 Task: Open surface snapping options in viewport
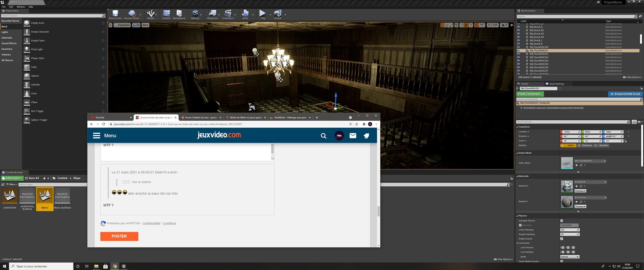pyautogui.click(x=461, y=25)
